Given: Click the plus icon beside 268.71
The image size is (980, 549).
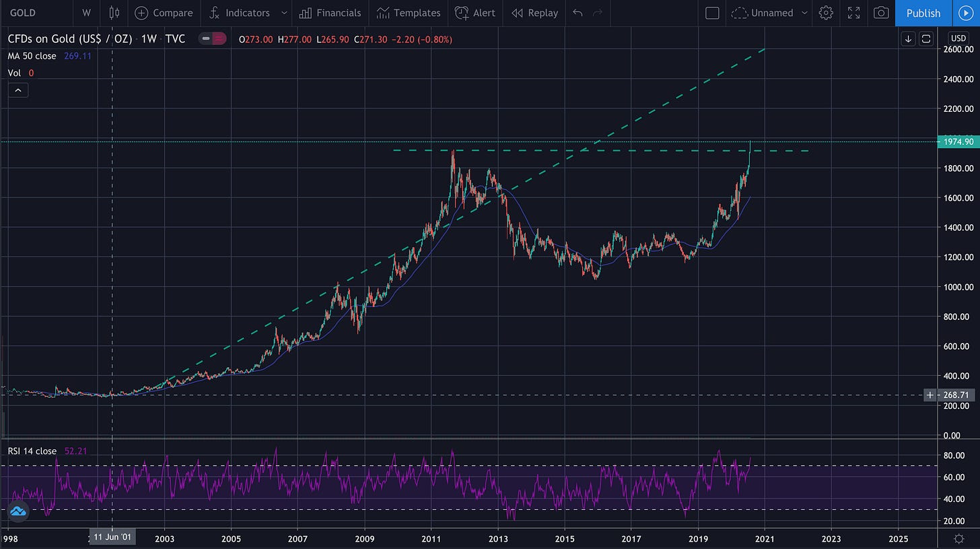Looking at the screenshot, I should pyautogui.click(x=930, y=395).
